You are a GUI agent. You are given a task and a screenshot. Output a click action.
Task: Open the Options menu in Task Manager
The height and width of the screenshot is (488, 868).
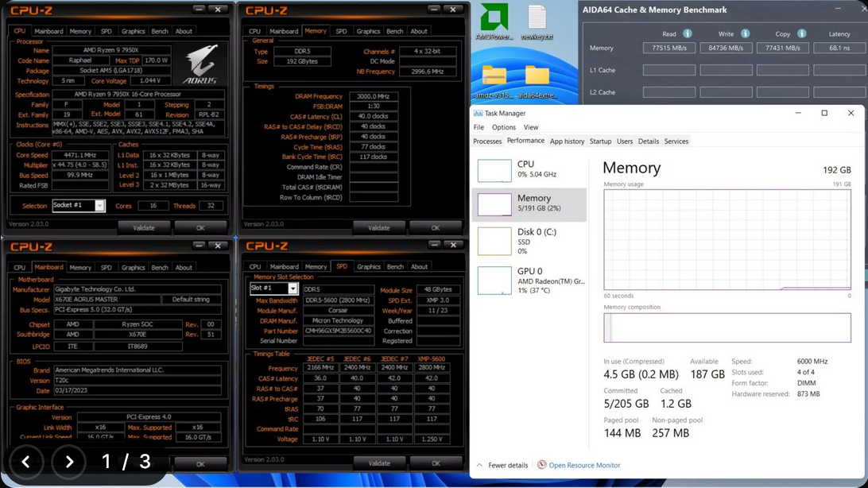click(504, 127)
